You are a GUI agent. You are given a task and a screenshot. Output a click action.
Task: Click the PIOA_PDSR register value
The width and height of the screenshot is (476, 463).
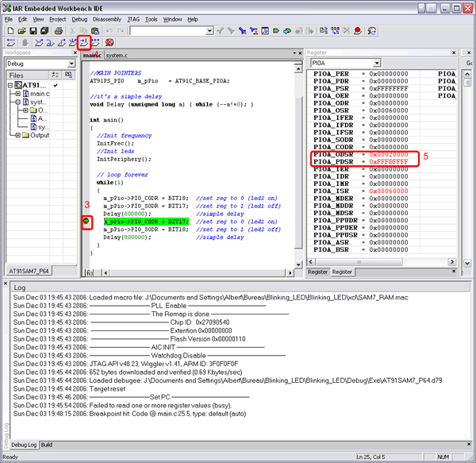388,161
